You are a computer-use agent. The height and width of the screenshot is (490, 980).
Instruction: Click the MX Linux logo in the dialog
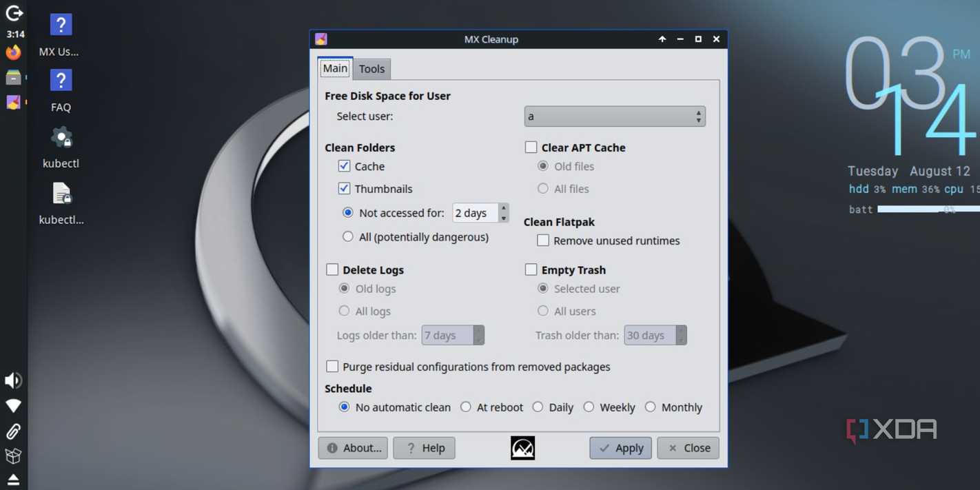point(522,448)
